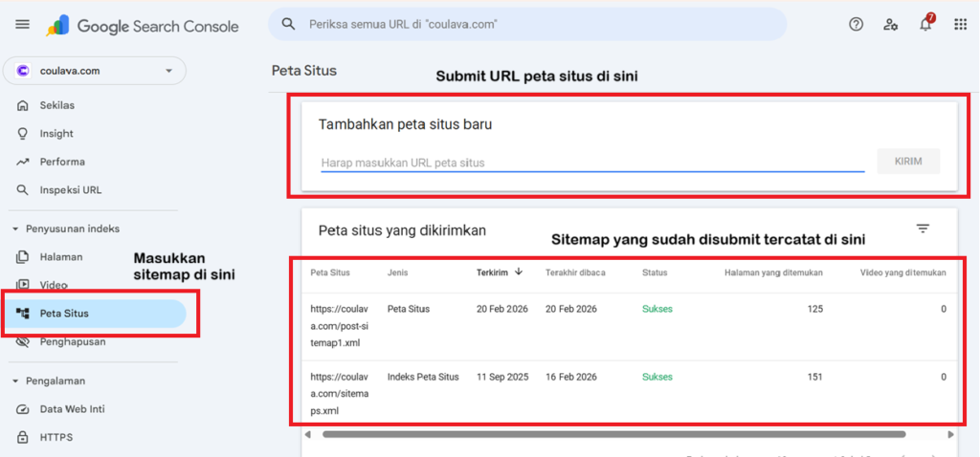This screenshot has width=980, height=457.
Task: Click Sukses status for post-sitemap1.xml
Action: (657, 309)
